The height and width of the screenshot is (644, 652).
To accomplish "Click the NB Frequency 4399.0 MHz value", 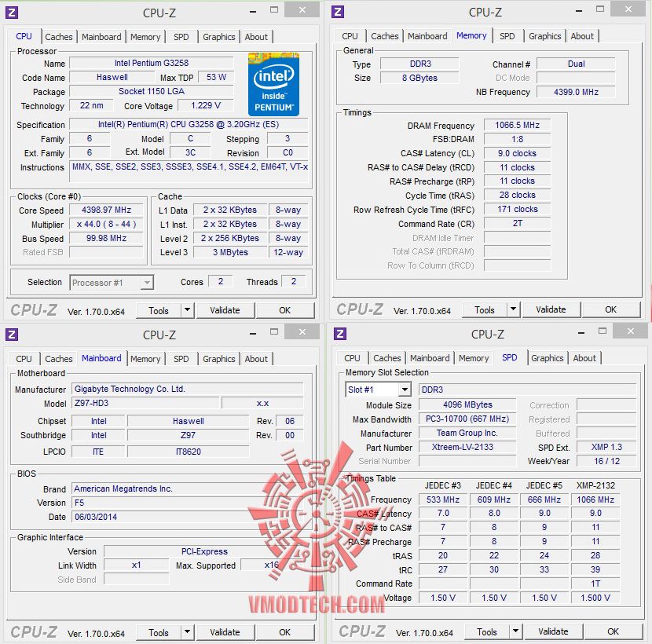I will 576,92.
